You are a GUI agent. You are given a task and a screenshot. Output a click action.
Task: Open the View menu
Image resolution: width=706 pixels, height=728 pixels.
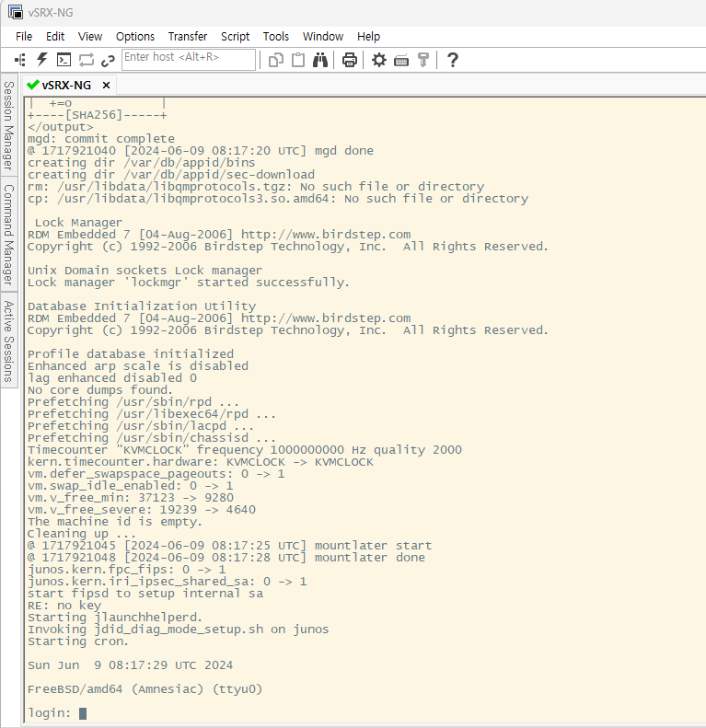point(90,36)
